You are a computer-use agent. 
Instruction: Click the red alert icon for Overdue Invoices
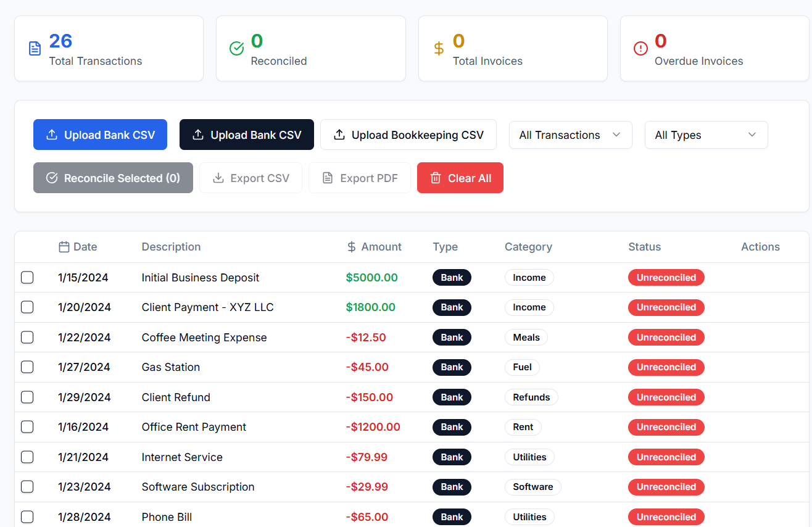tap(640, 49)
